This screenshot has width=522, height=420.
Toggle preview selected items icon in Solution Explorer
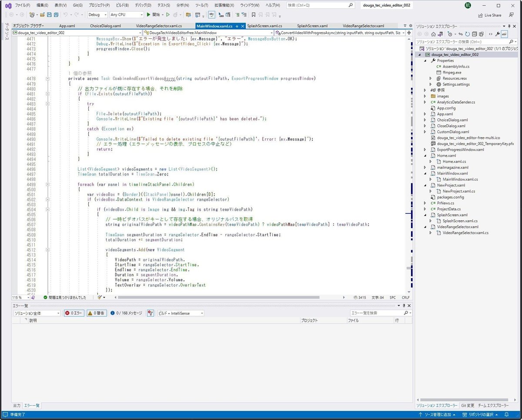pos(505,34)
